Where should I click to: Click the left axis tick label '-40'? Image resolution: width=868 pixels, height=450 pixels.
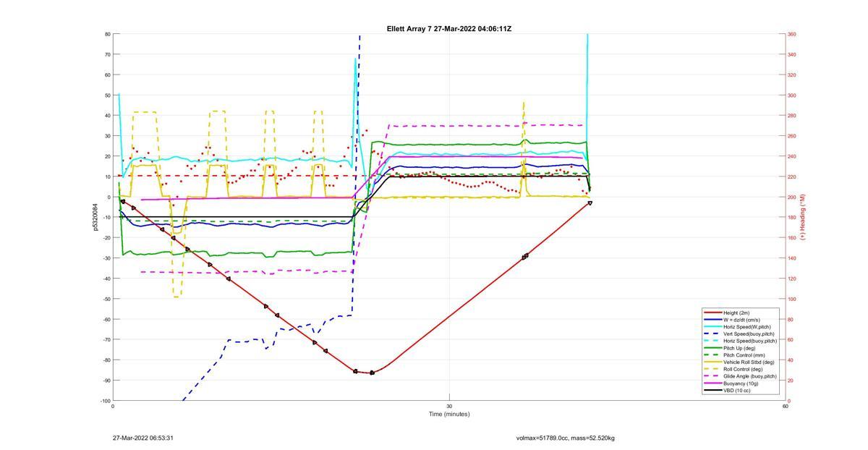(x=107, y=279)
